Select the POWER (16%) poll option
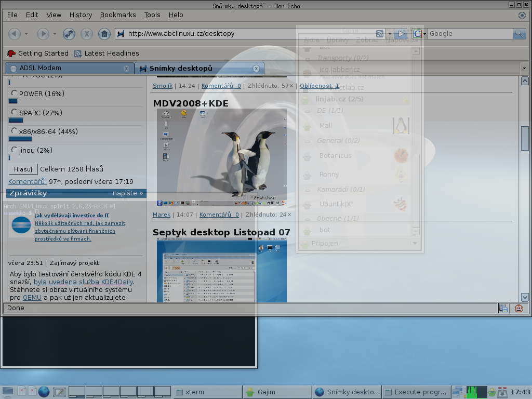The image size is (532, 399). 14,93
